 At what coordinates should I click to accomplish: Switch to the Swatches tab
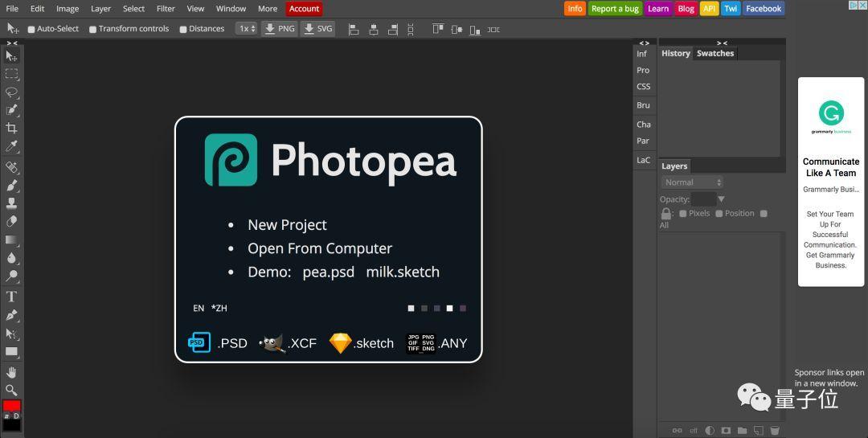[x=715, y=53]
